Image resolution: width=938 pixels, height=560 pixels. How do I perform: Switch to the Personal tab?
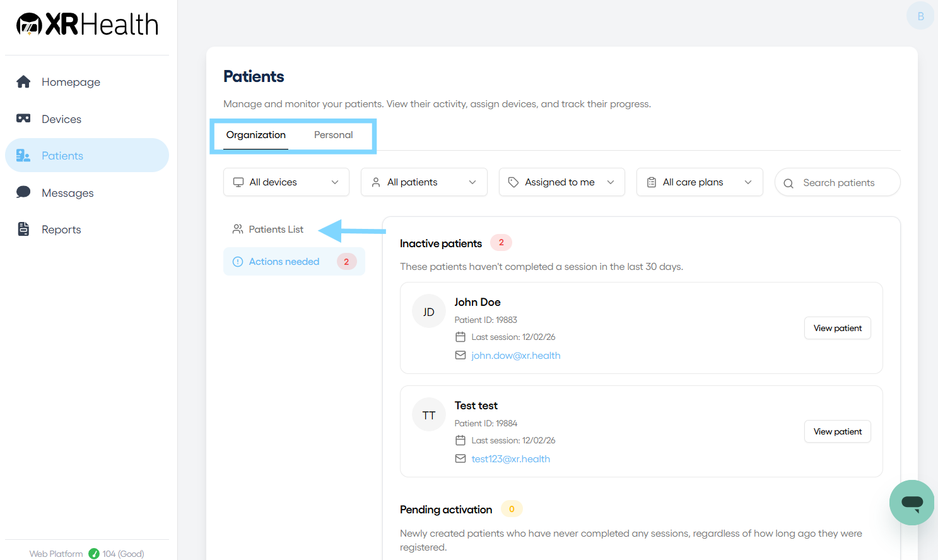[334, 135]
